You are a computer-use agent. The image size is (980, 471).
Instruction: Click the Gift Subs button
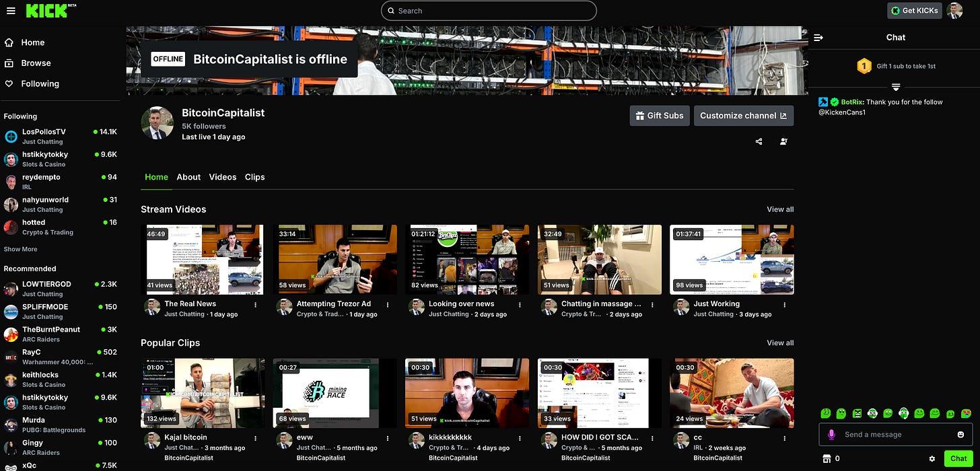pos(659,116)
